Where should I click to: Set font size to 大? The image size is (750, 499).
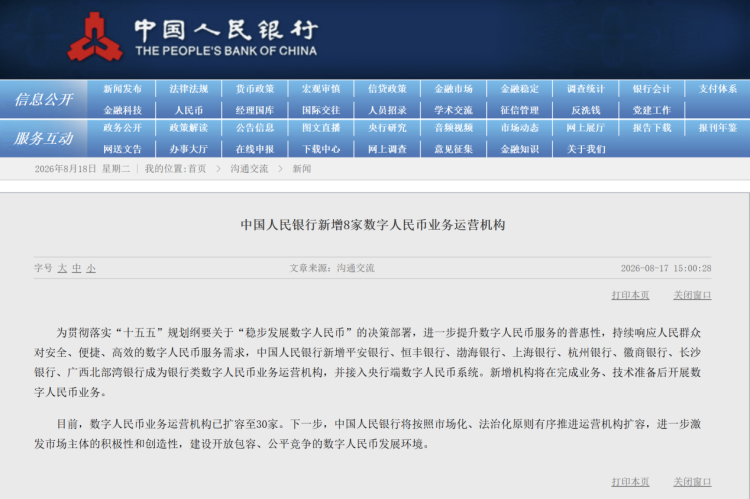pos(62,268)
